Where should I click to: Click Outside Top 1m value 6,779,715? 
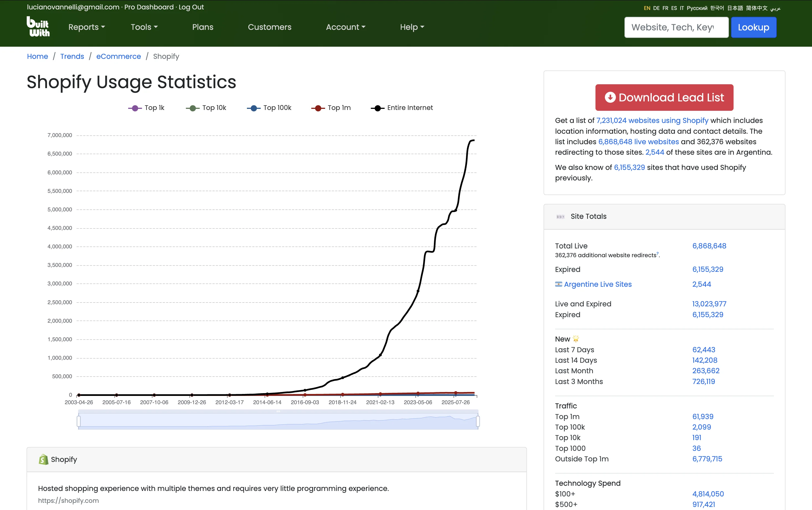coord(707,459)
